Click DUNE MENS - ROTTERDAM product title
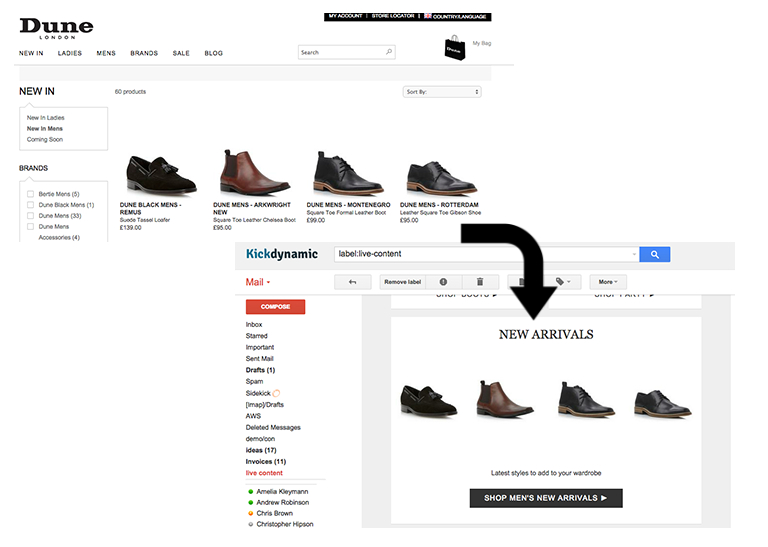Viewport: 768px width, 547px height. [439, 205]
